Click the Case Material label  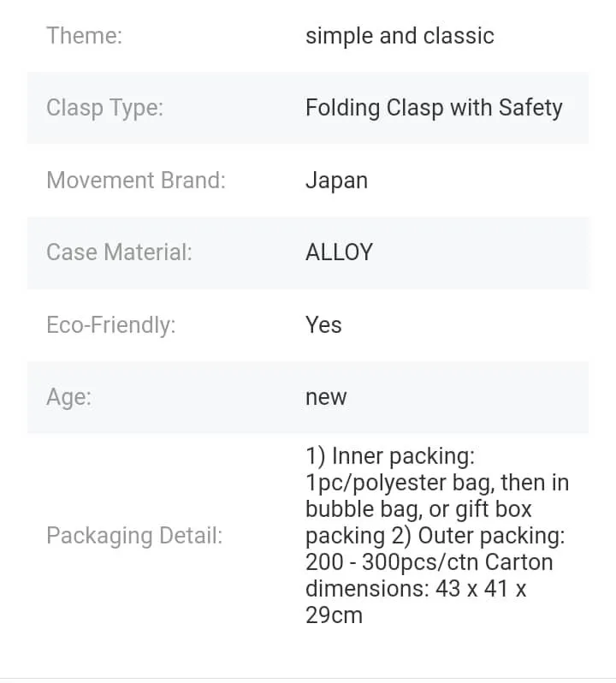(119, 252)
